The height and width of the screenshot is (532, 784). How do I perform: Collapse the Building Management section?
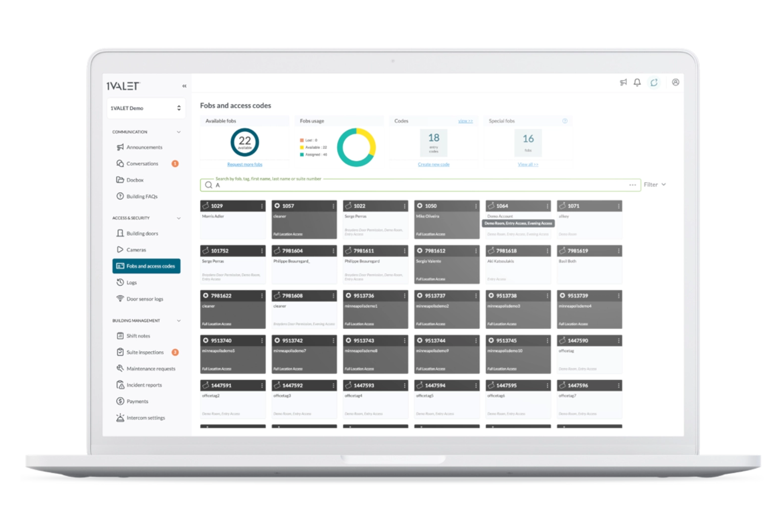pyautogui.click(x=179, y=321)
